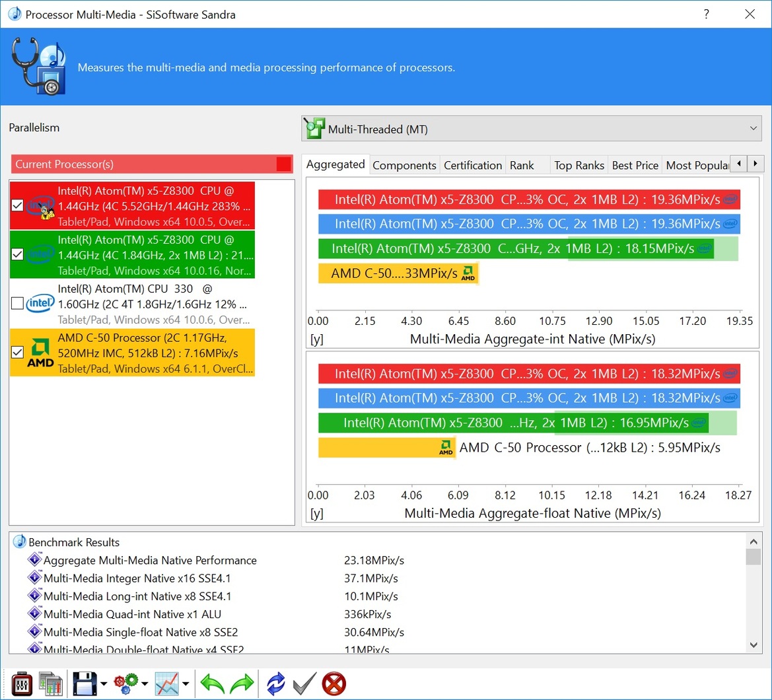772x700 pixels.
Task: Switch to the Aggregated tab
Action: [x=335, y=164]
